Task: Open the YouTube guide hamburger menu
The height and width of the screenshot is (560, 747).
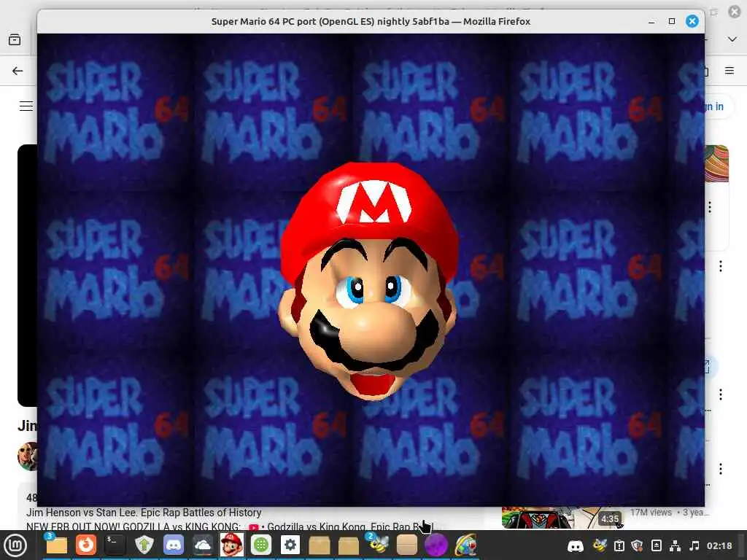Action: pos(26,106)
